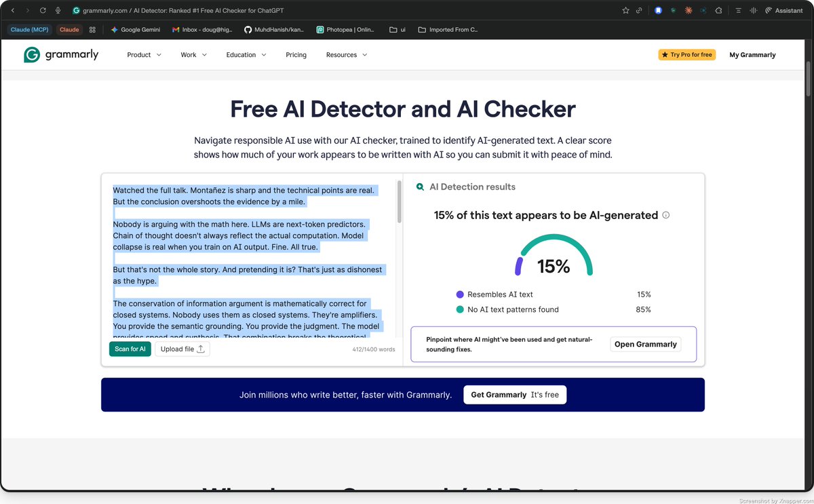Expand the Education menu
814x504 pixels.
click(246, 55)
